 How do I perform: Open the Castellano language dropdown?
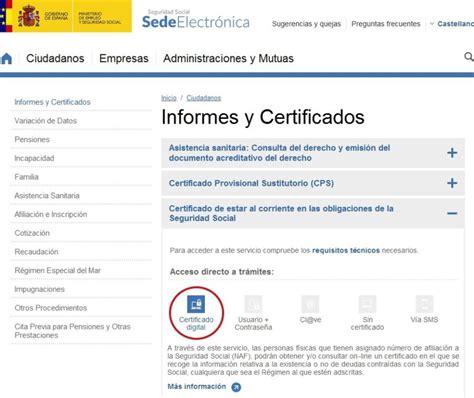click(x=452, y=24)
